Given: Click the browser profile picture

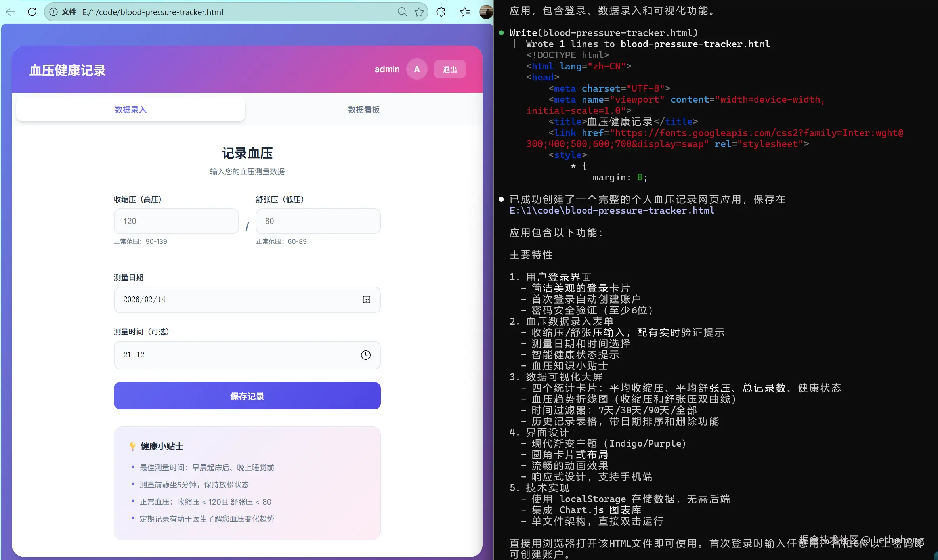Looking at the screenshot, I should (x=486, y=12).
